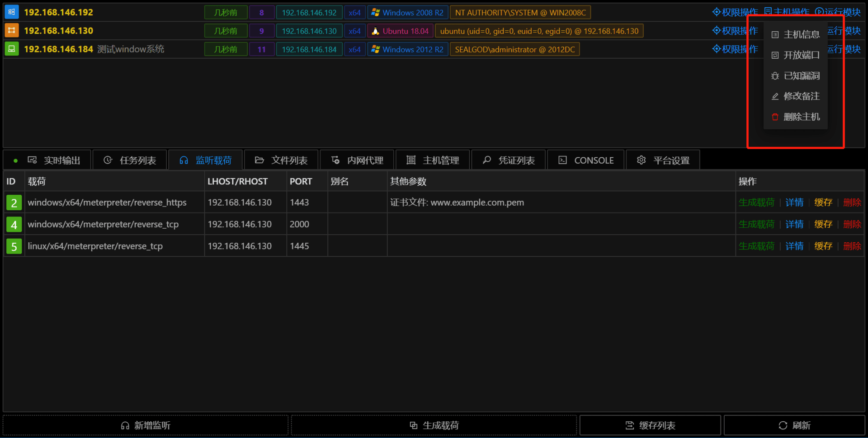Open the 文件列表 tab
868x438 pixels.
pyautogui.click(x=281, y=160)
